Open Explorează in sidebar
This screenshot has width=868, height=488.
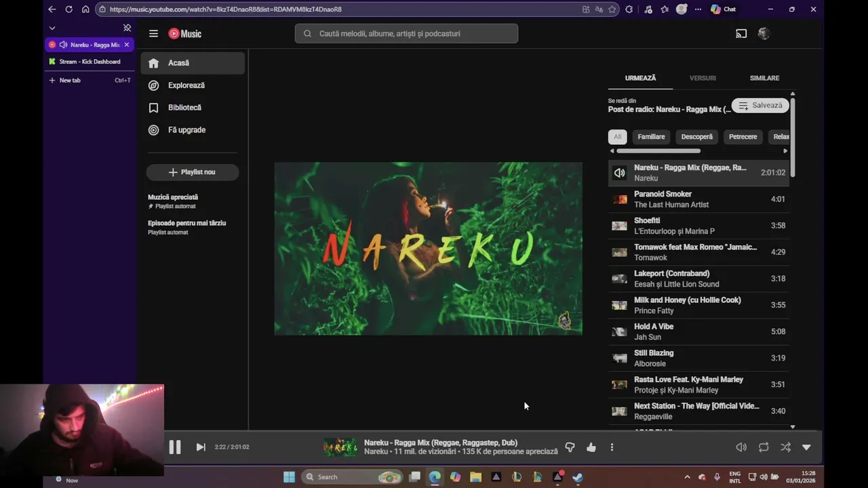(193, 85)
